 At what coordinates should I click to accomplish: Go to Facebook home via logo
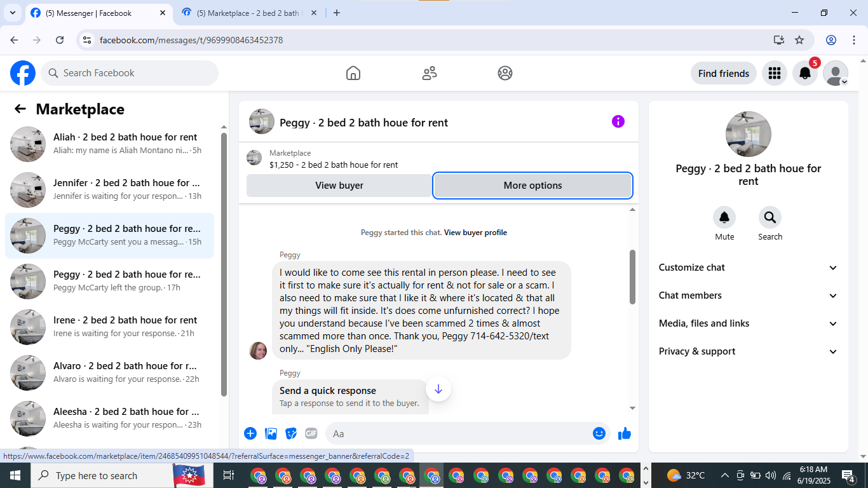[23, 73]
